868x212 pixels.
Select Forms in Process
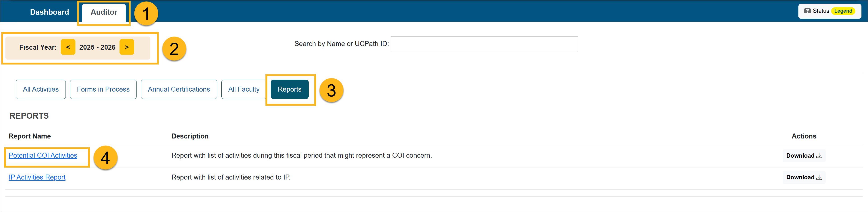(103, 89)
